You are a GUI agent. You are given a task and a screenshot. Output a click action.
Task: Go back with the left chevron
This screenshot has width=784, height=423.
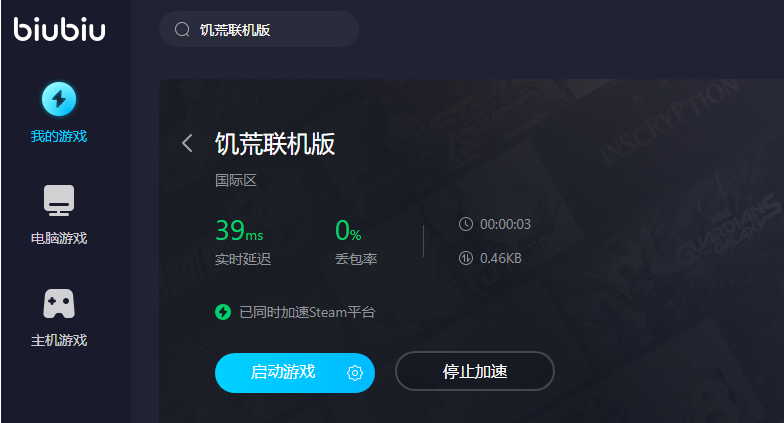pyautogui.click(x=188, y=144)
